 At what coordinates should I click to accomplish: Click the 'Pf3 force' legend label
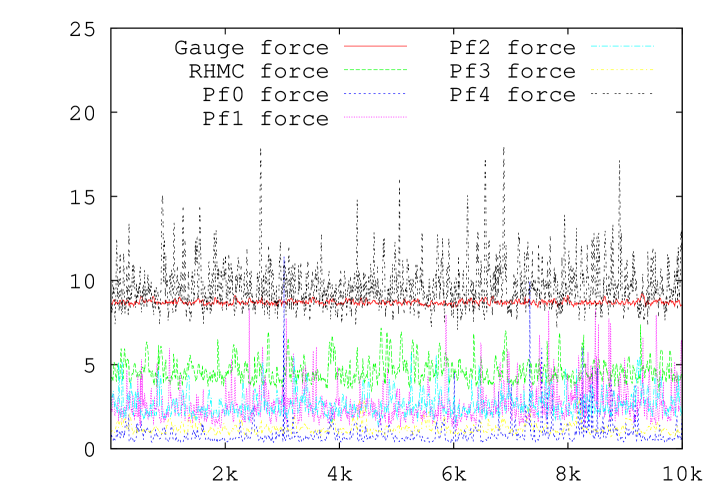[512, 71]
